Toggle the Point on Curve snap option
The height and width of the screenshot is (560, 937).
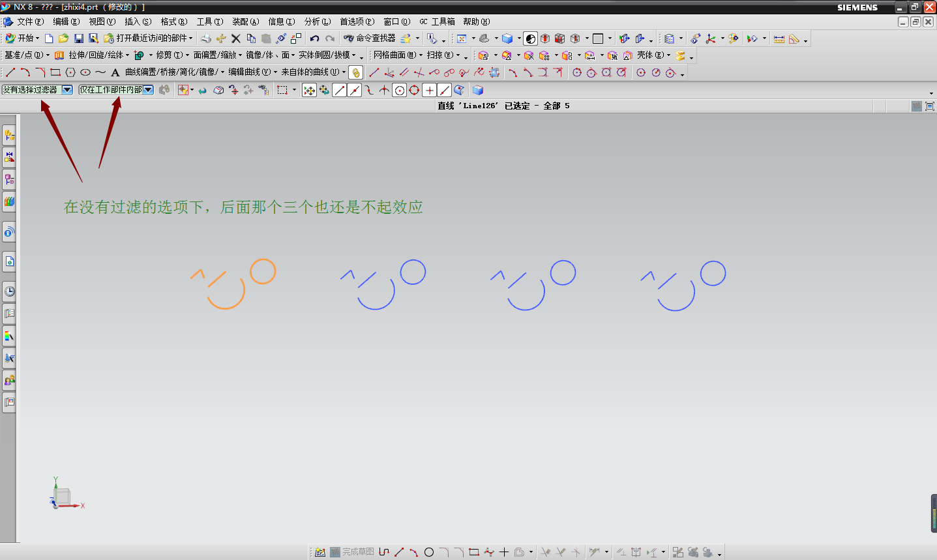[444, 90]
